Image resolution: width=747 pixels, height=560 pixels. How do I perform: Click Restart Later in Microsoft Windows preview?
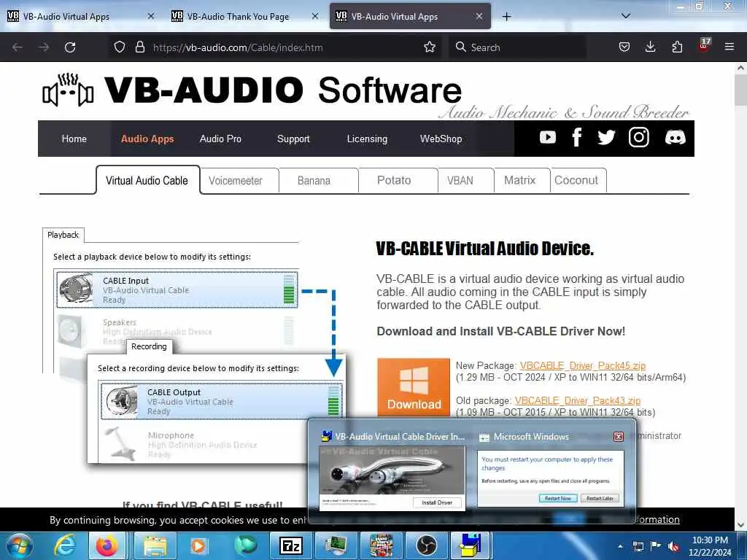click(600, 498)
